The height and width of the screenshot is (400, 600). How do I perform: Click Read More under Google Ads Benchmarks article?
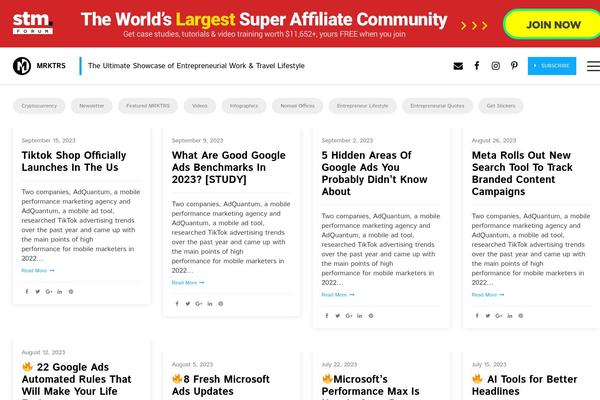(188, 282)
